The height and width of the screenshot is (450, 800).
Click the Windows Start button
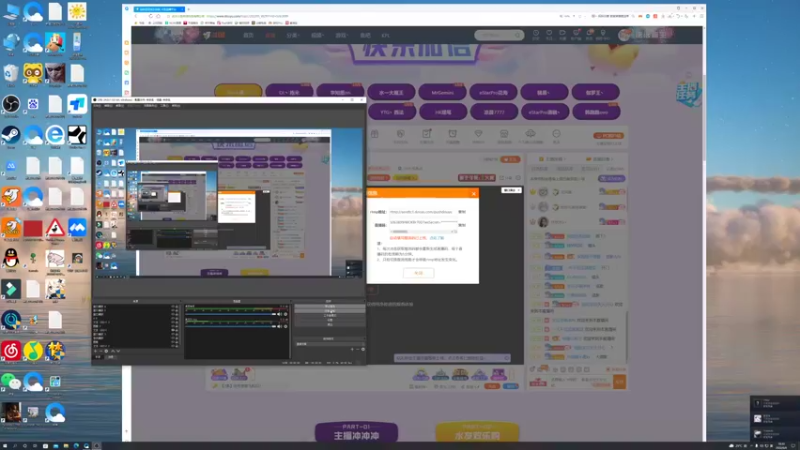click(4, 446)
